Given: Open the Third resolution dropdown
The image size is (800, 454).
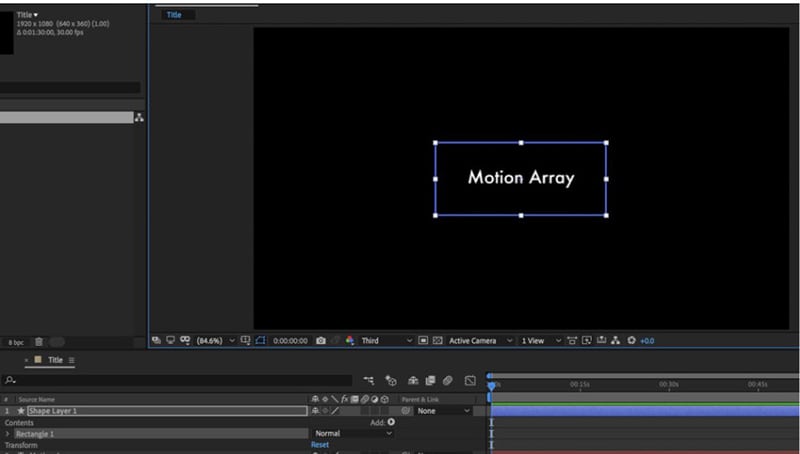Looking at the screenshot, I should 387,341.
